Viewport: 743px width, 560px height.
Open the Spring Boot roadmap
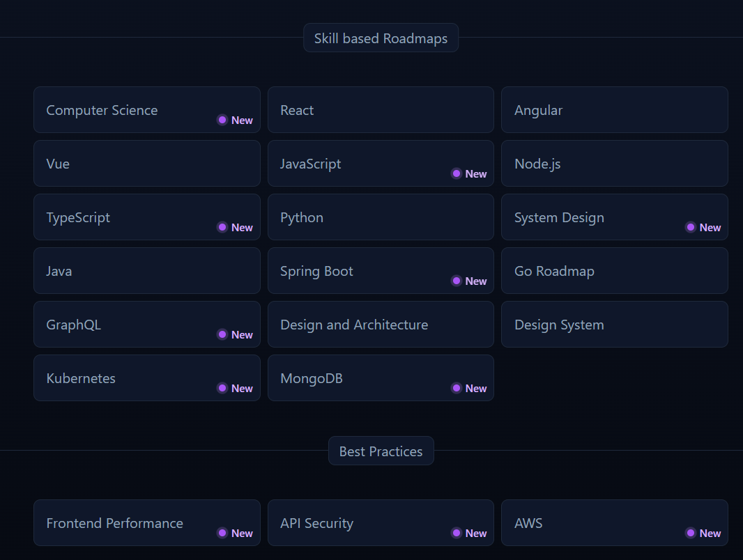(x=381, y=271)
